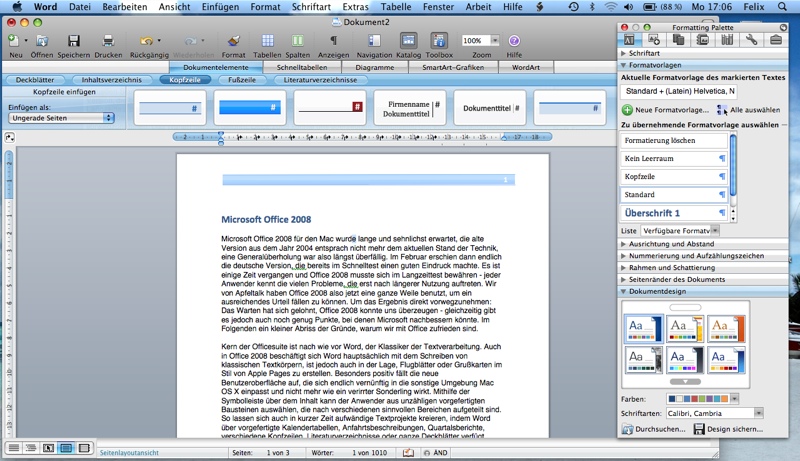Switch to publishing layout view button

48,448
